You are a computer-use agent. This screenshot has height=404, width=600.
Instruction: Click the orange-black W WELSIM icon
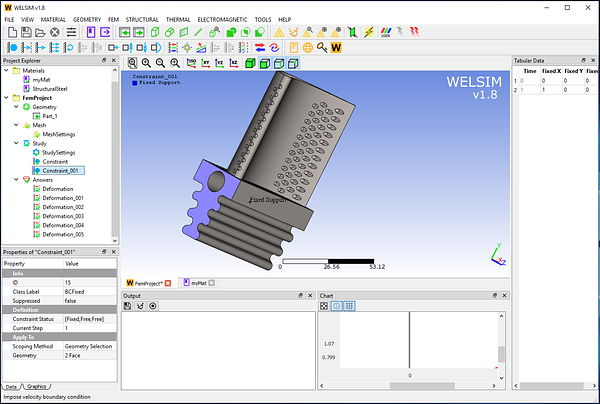point(336,47)
